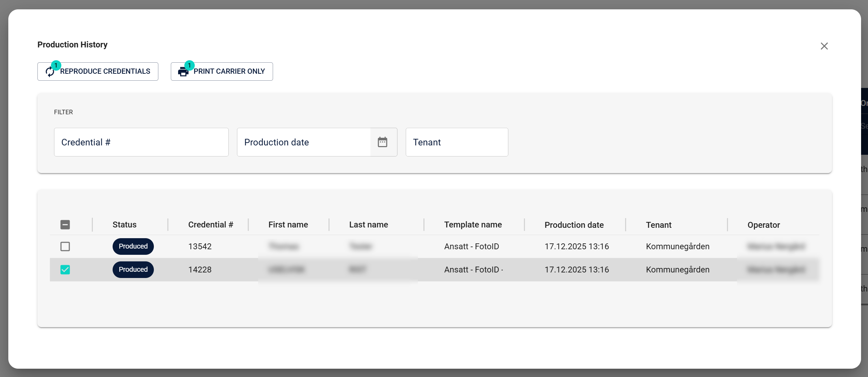This screenshot has width=868, height=377.
Task: Click the Produced badge for credential 14228
Action: (133, 269)
